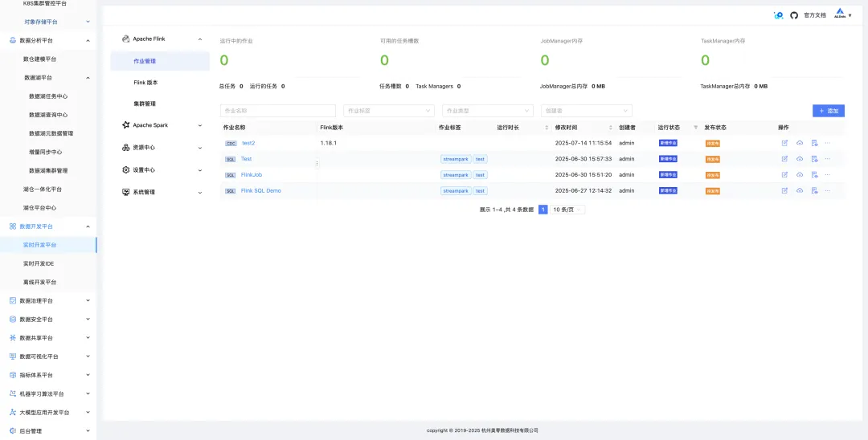Click the 1.18.1 Flink version cell
868x440 pixels.
(x=329, y=143)
